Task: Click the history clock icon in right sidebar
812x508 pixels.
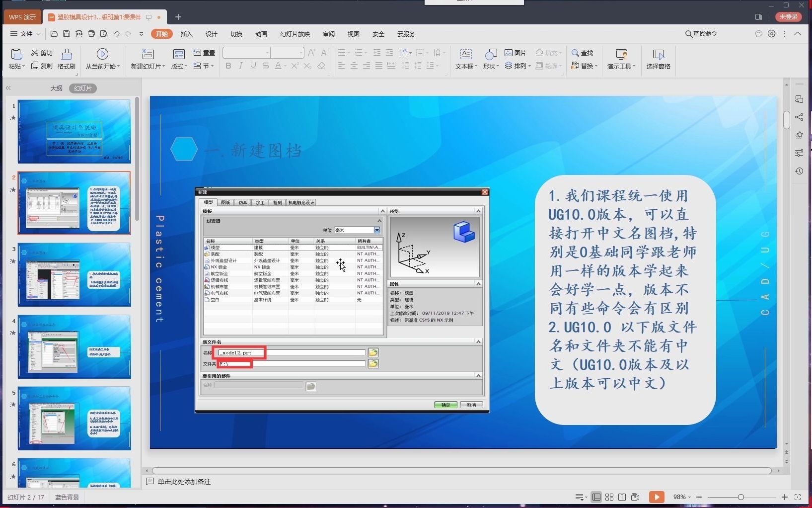Action: pos(799,171)
